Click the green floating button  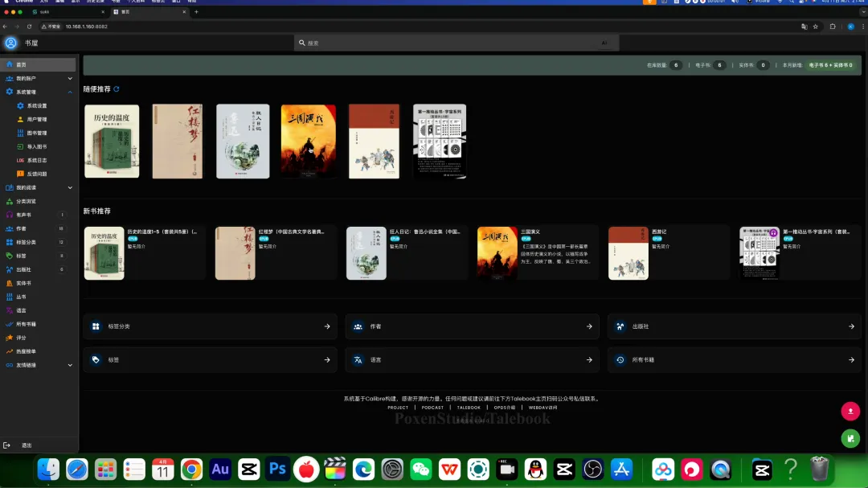[850, 439]
